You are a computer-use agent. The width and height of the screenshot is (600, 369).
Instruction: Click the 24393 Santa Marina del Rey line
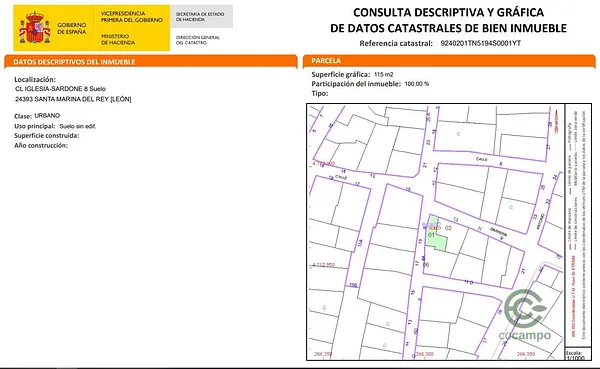73,99
